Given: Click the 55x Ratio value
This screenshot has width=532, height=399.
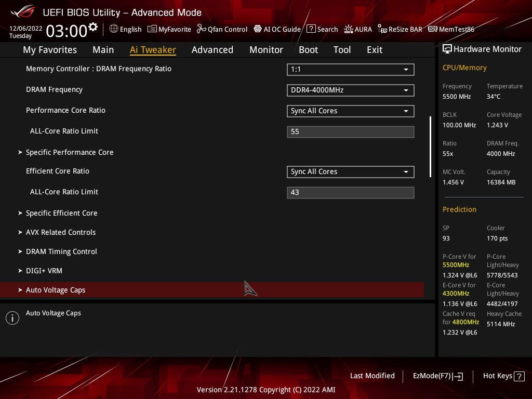Looking at the screenshot, I should tap(448, 154).
